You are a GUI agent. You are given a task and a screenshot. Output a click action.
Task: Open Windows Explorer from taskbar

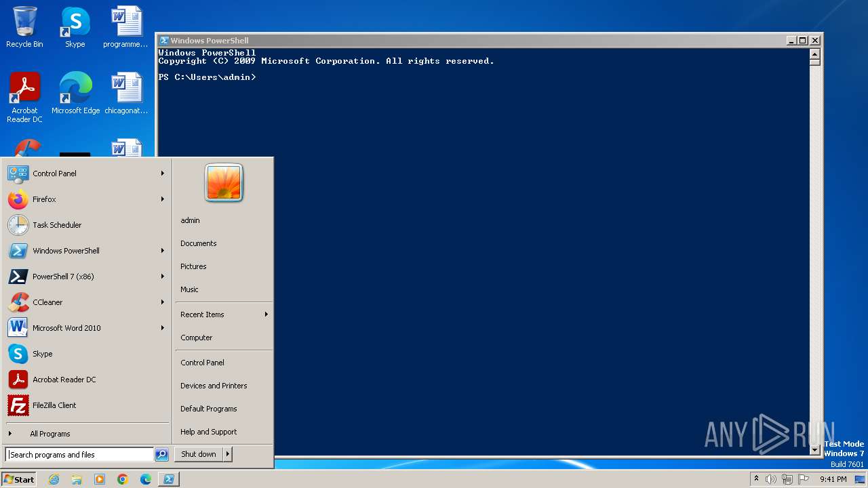[77, 479]
